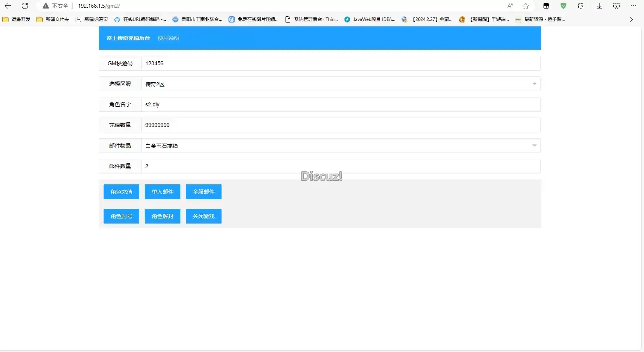
Task: Click the 邮件物品 field label
Action: coord(120,146)
